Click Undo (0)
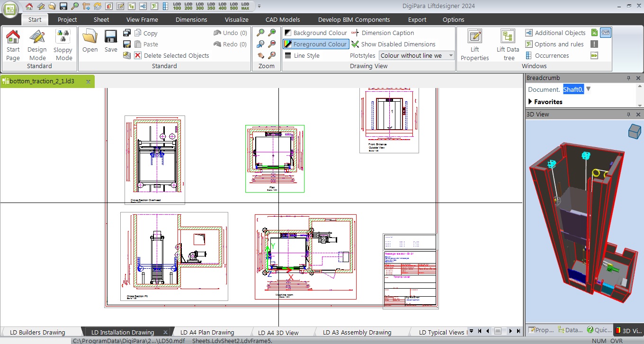Image resolution: width=644 pixels, height=344 pixels. (230, 33)
